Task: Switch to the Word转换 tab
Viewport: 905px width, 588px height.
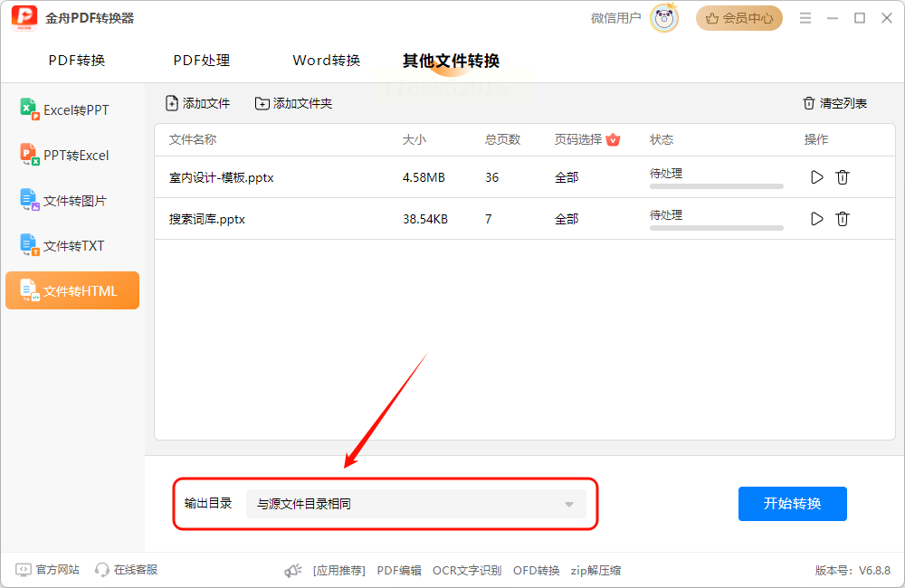Action: click(x=326, y=60)
